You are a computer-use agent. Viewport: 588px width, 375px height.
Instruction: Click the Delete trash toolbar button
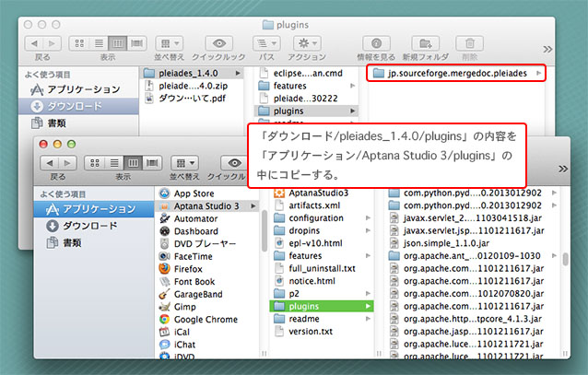pyautogui.click(x=469, y=43)
